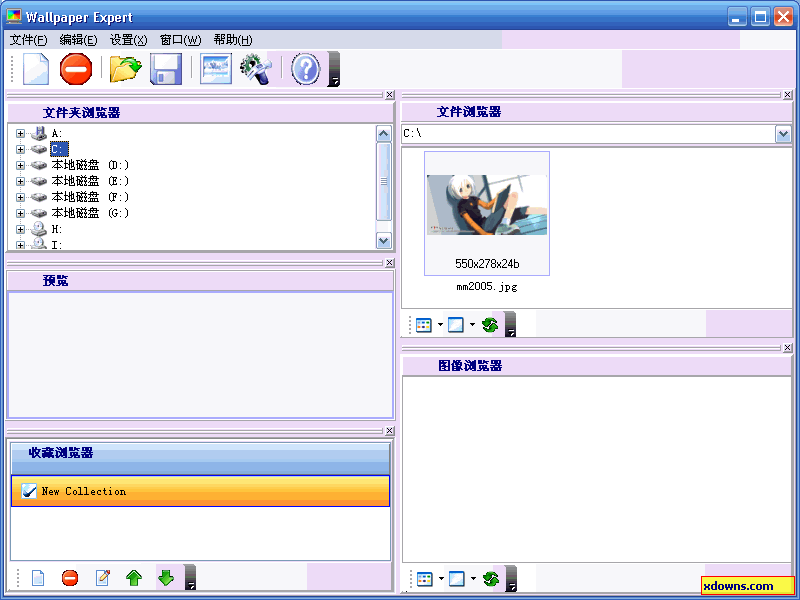Select the A: floppy drive
This screenshot has width=800, height=600.
pos(57,134)
